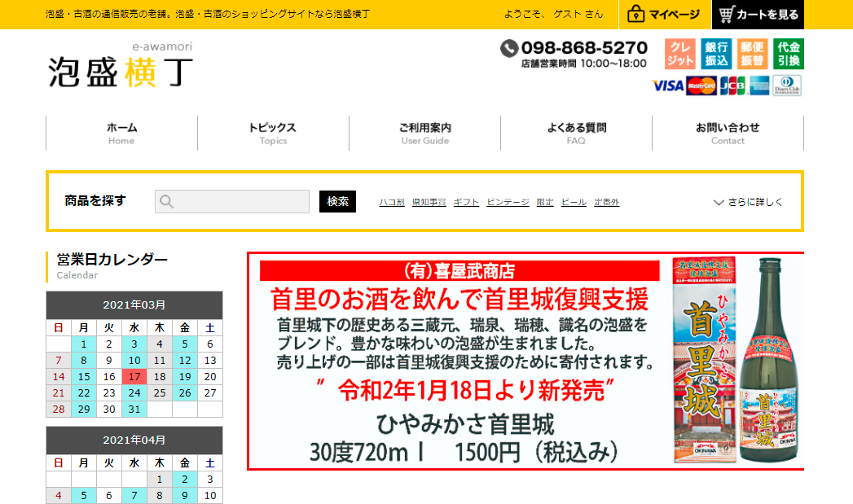Open ご利用案内 User Guide
The image size is (853, 504).
(x=424, y=134)
